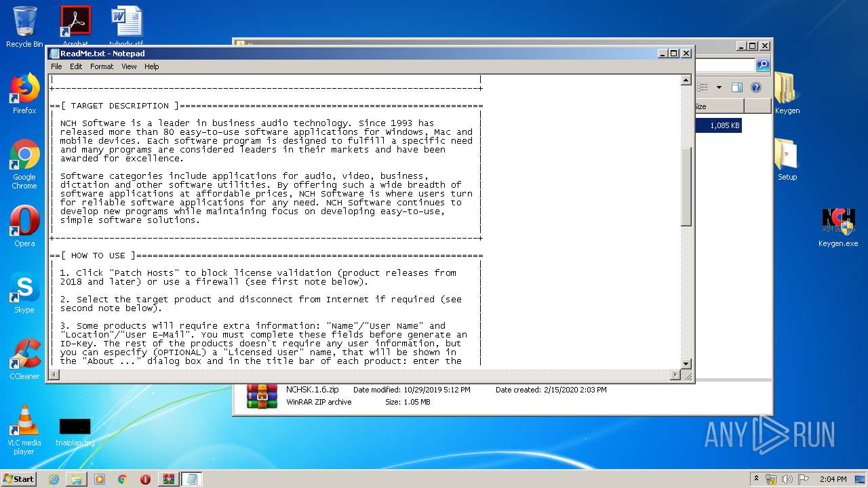The width and height of the screenshot is (868, 488).
Task: Select the Google Chrome desktop shortcut
Action: tap(24, 164)
